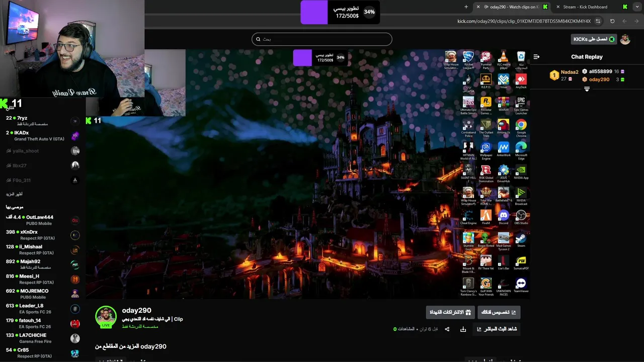Close the oday290 Watch clips tab
This screenshot has width=644, height=362.
tap(478, 7)
